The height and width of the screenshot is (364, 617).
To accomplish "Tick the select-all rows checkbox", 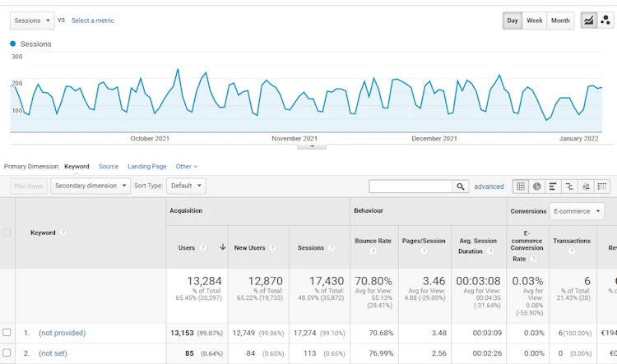I will 7,233.
